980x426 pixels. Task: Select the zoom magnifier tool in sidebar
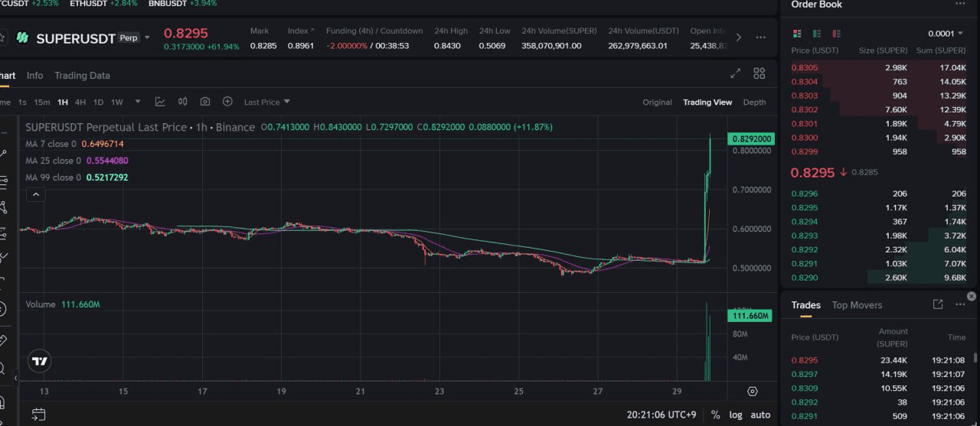[x=4, y=369]
